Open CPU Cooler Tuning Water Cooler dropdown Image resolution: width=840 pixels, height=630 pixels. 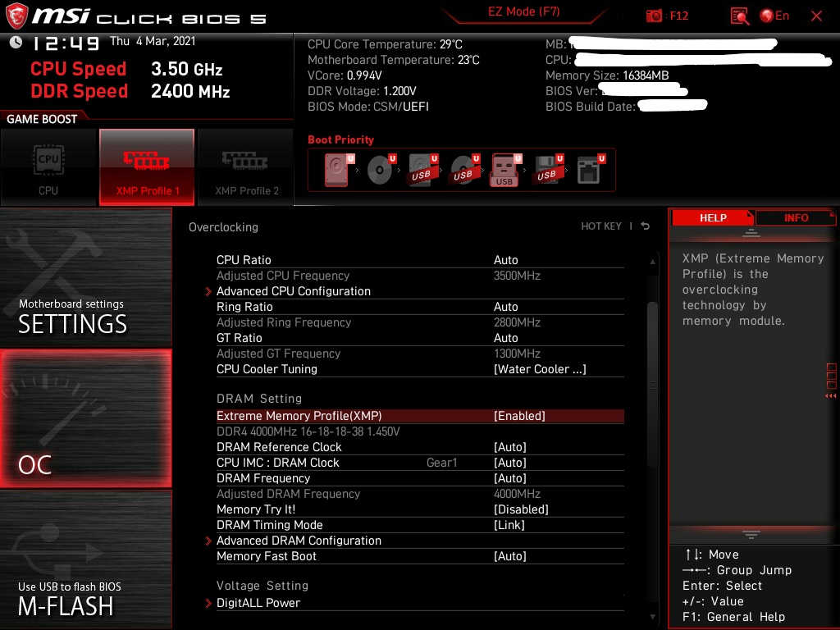[x=540, y=369]
